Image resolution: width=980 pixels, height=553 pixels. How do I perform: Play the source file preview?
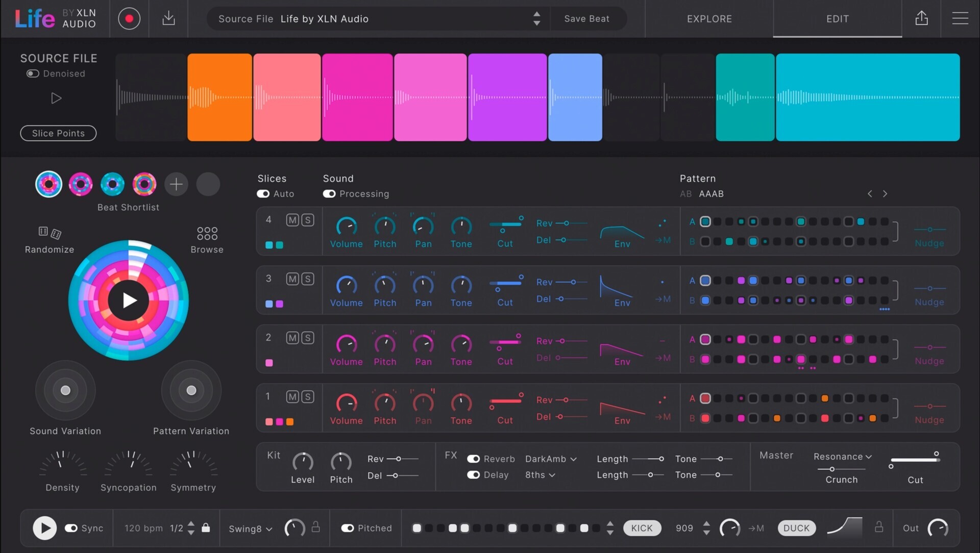tap(56, 98)
